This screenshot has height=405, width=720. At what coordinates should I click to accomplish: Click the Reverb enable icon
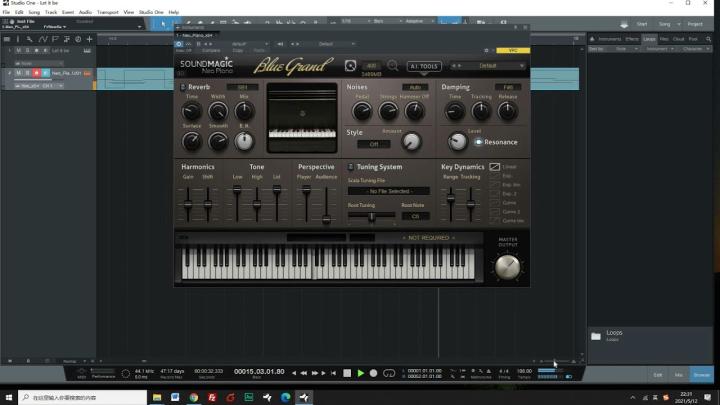(183, 87)
